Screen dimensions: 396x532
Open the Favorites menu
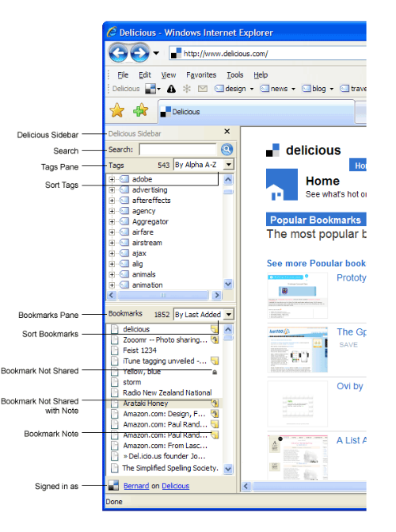[201, 75]
